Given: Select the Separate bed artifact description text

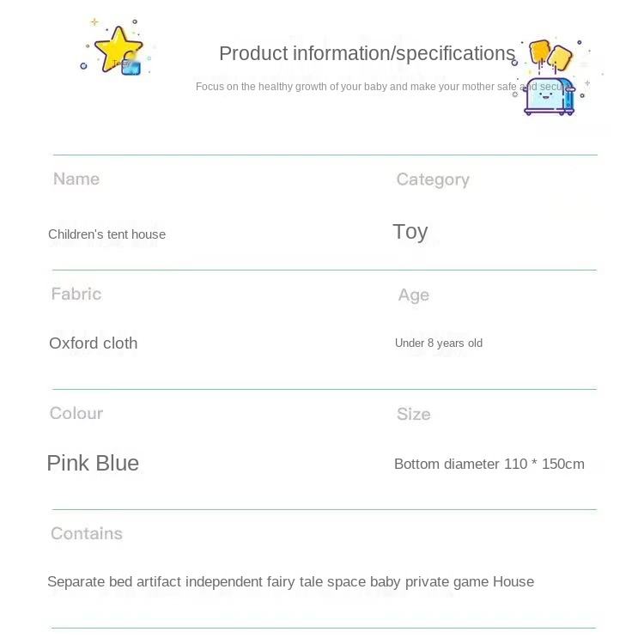Looking at the screenshot, I should [290, 582].
